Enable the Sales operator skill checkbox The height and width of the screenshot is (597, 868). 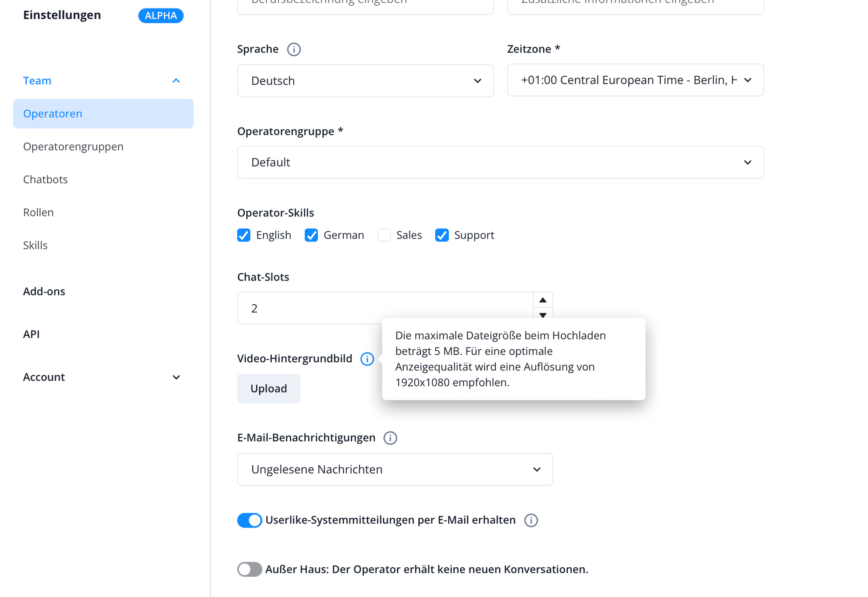[x=384, y=235]
